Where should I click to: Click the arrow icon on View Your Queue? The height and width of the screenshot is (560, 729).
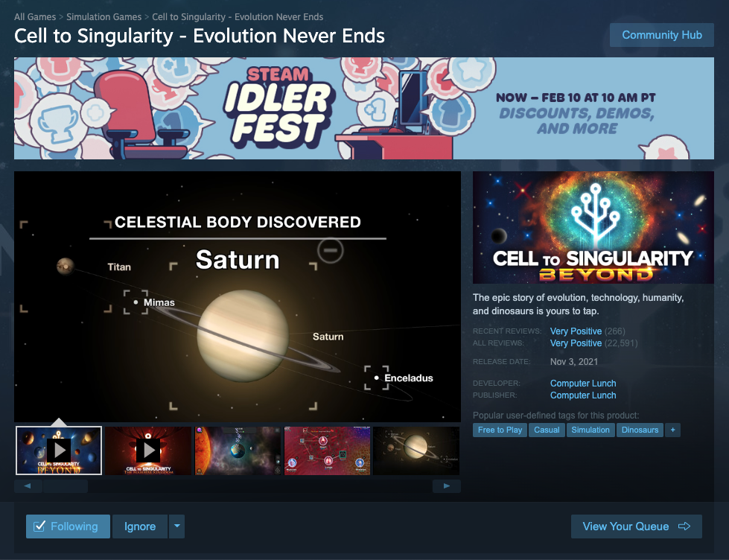pos(684,526)
